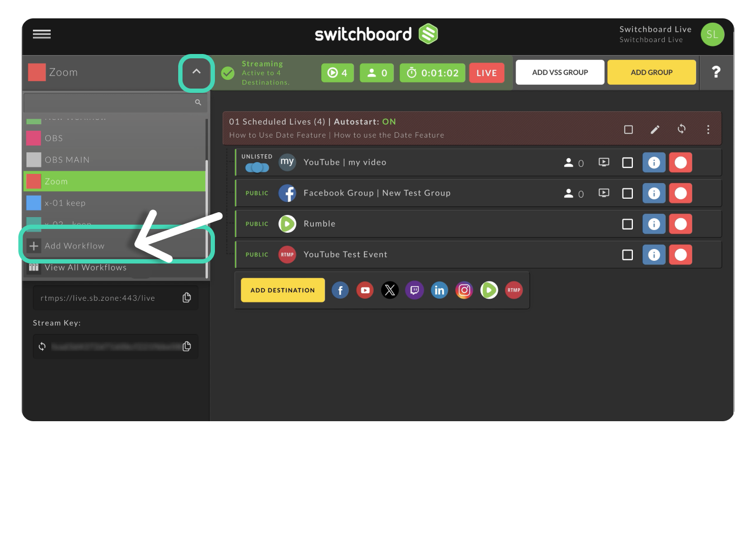Edit the 01 Scheduled Lives group
The width and height of the screenshot is (756, 540).
tap(655, 130)
